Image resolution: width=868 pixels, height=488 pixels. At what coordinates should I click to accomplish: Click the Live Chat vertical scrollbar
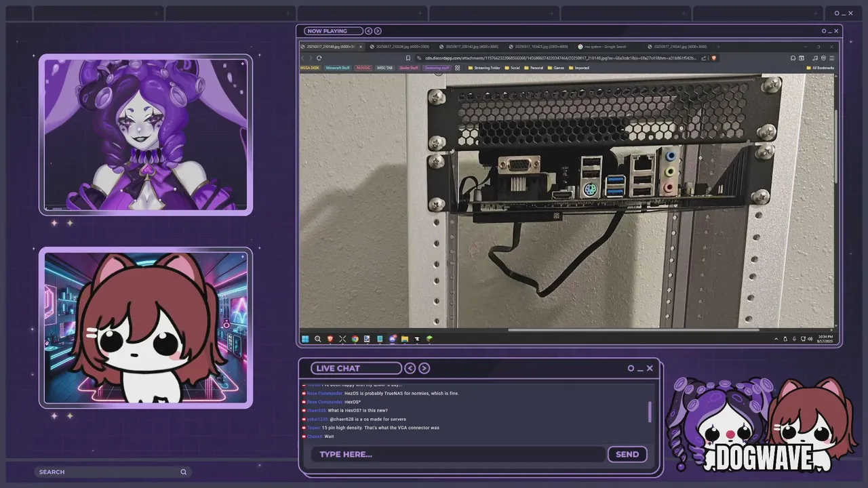pos(650,411)
